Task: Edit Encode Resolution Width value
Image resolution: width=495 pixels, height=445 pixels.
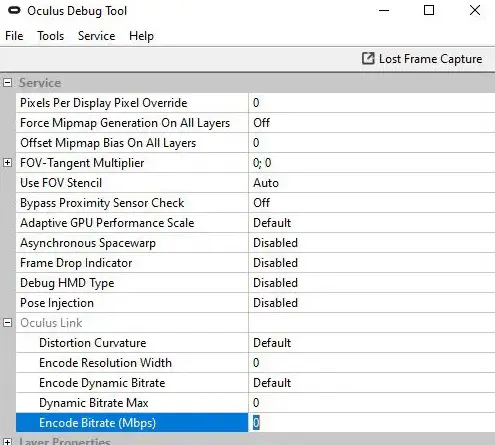Action: pyautogui.click(x=372, y=363)
